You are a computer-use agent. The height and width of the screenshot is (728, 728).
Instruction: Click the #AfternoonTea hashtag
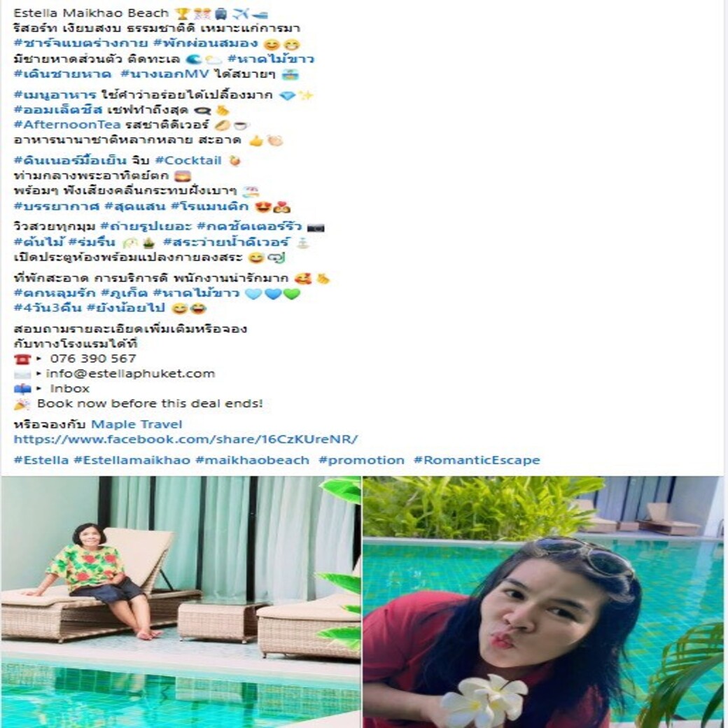tap(67, 125)
